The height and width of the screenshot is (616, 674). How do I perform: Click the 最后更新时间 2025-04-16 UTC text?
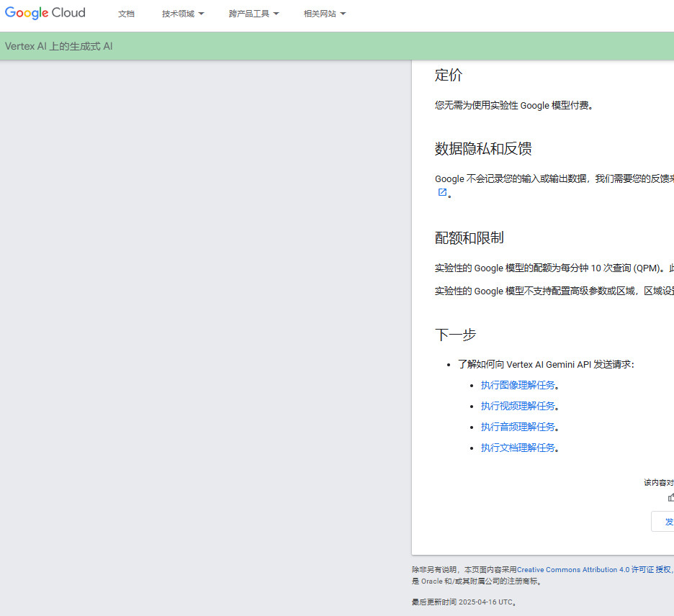click(x=464, y=602)
